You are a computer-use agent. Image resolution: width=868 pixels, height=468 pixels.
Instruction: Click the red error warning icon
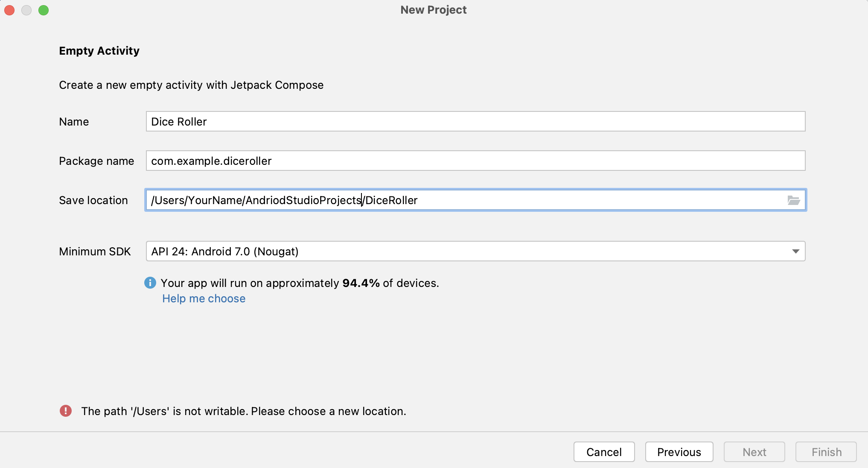66,411
